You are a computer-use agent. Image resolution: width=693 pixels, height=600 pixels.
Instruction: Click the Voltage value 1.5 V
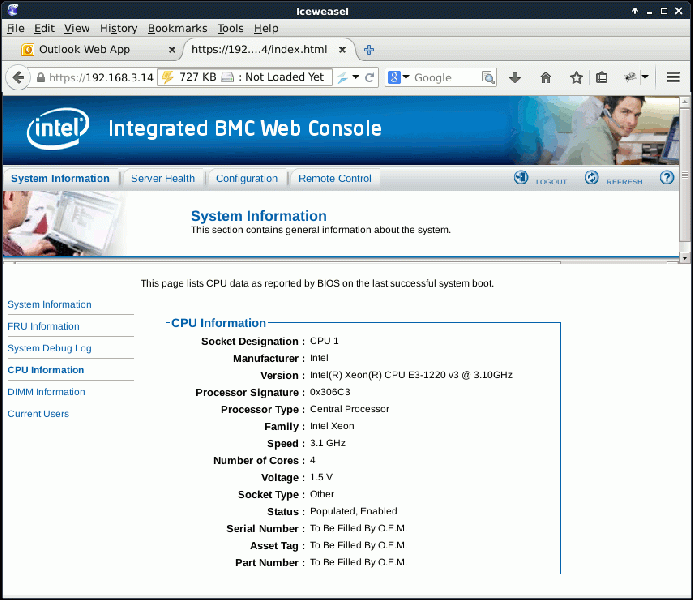321,477
